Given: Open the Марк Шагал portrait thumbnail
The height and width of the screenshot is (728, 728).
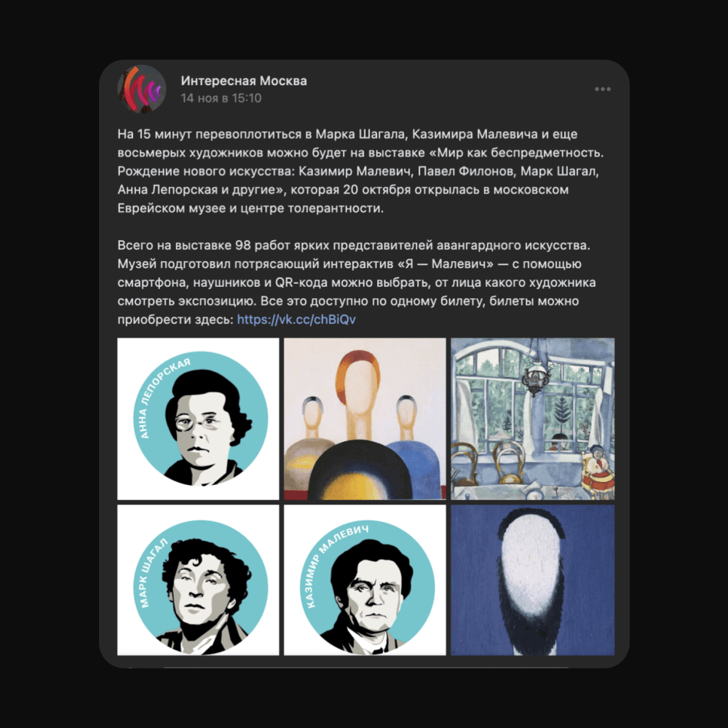Looking at the screenshot, I should 198,580.
